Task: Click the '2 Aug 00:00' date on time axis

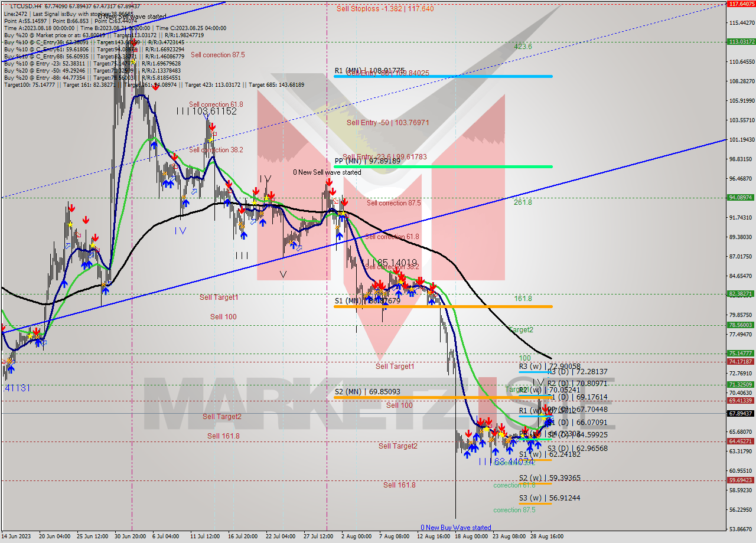Action: pyautogui.click(x=357, y=537)
